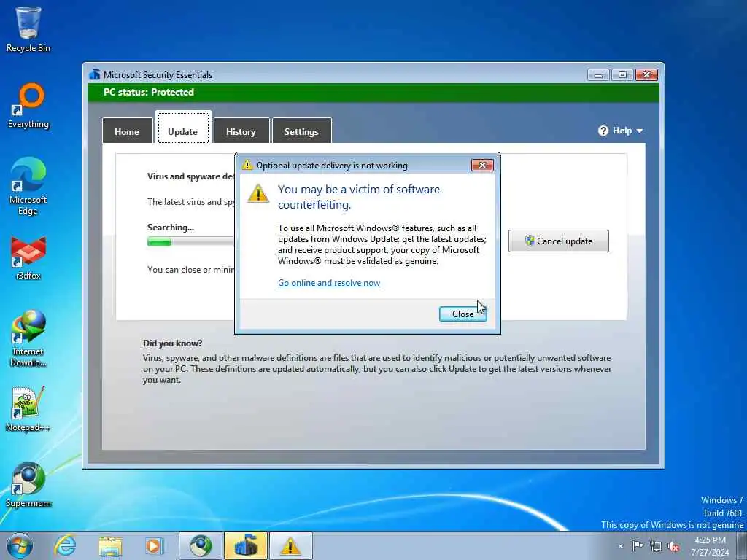Image resolution: width=747 pixels, height=560 pixels.
Task: Open the Recycle Bin desktop icon
Action: pyautogui.click(x=28, y=28)
